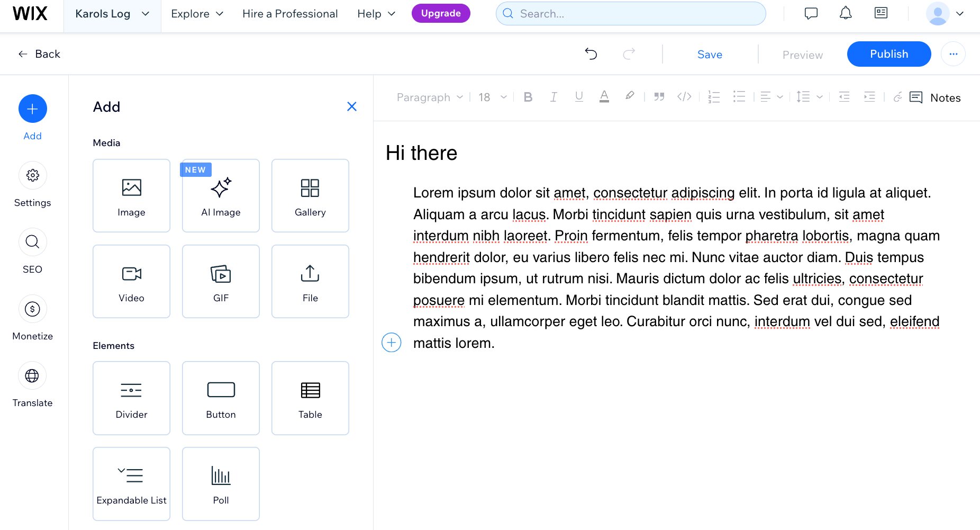Open the font size dropdown

(491, 97)
